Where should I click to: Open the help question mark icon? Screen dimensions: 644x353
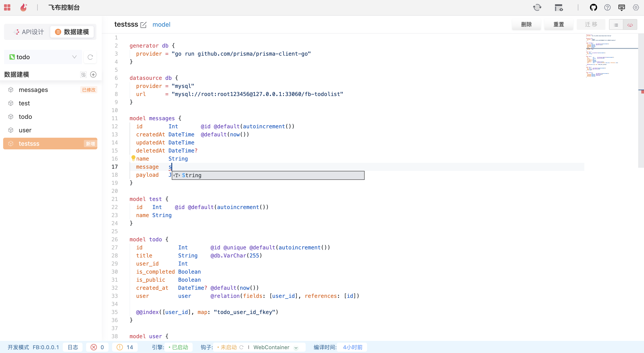point(607,7)
